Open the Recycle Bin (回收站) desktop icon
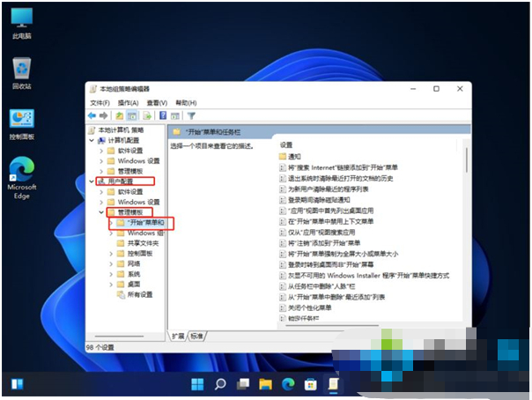Screen dimensions: 532x400 pos(22,70)
